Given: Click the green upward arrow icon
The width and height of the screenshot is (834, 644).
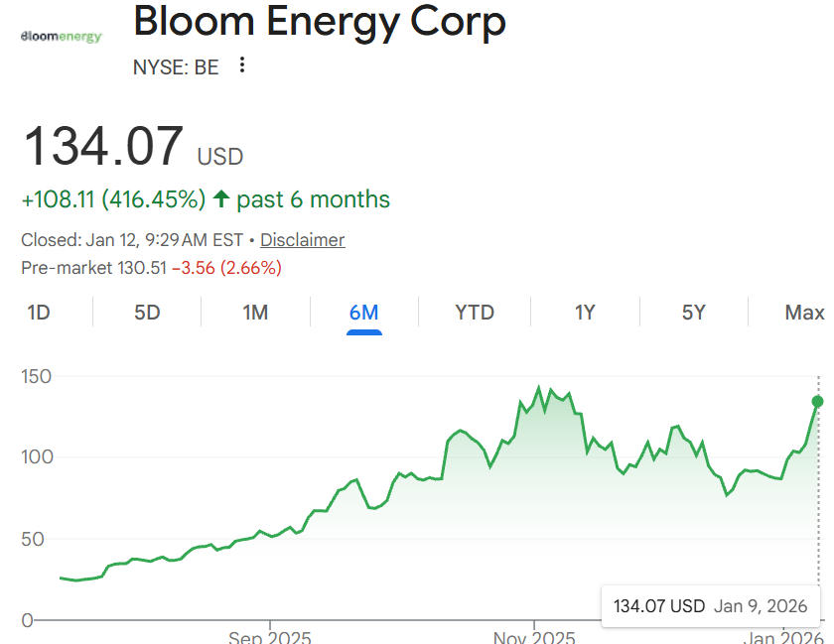Looking at the screenshot, I should 220,199.
